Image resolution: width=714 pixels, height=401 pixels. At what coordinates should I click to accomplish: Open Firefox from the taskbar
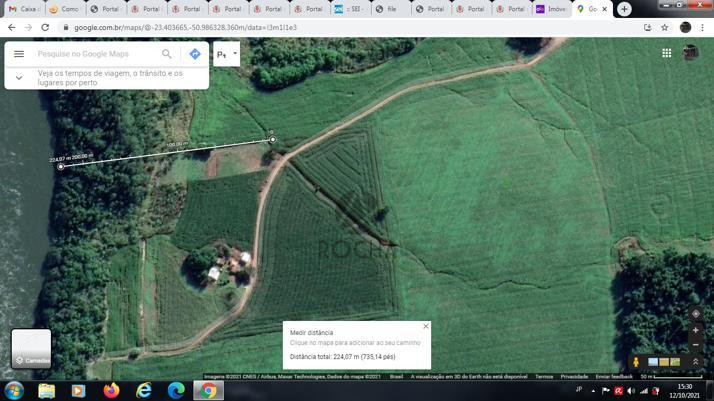(x=111, y=390)
